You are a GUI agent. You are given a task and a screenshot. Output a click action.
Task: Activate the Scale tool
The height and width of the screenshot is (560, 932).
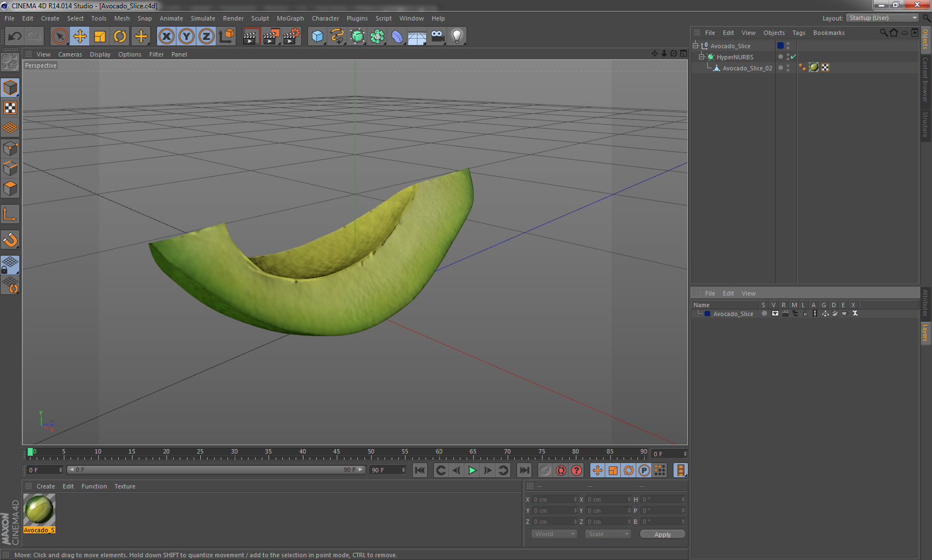click(x=100, y=37)
